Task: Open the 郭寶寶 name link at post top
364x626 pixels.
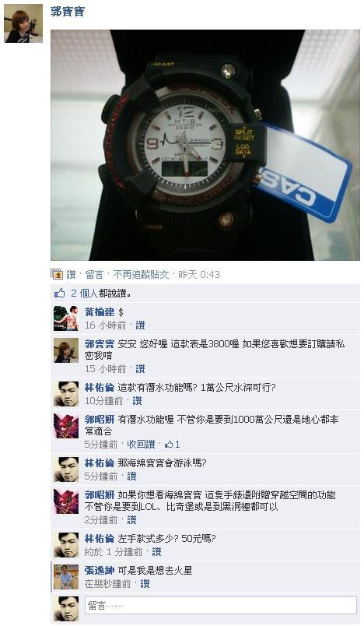Action: tap(68, 11)
